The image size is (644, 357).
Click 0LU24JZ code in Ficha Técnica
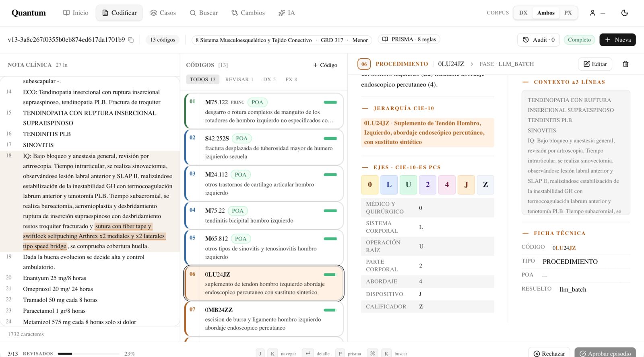pos(564,248)
